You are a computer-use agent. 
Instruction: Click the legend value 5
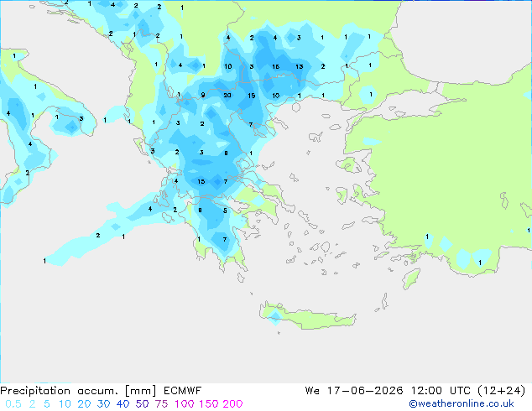(x=47, y=404)
